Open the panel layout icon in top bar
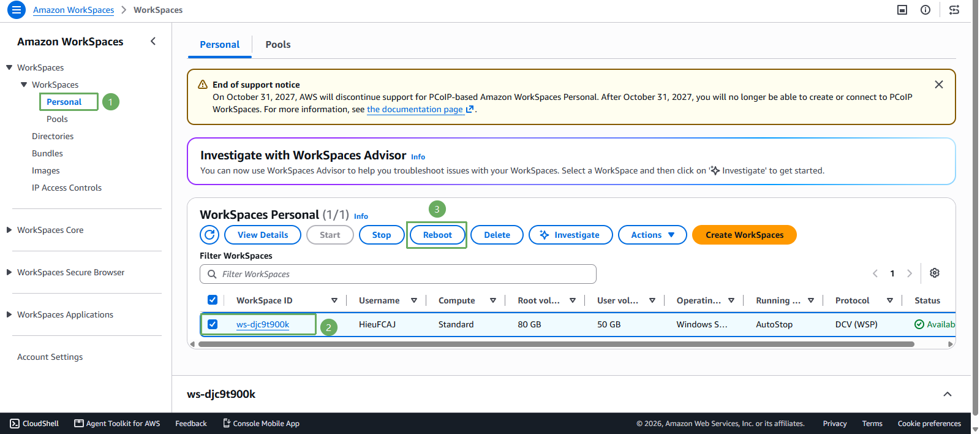 tap(902, 10)
